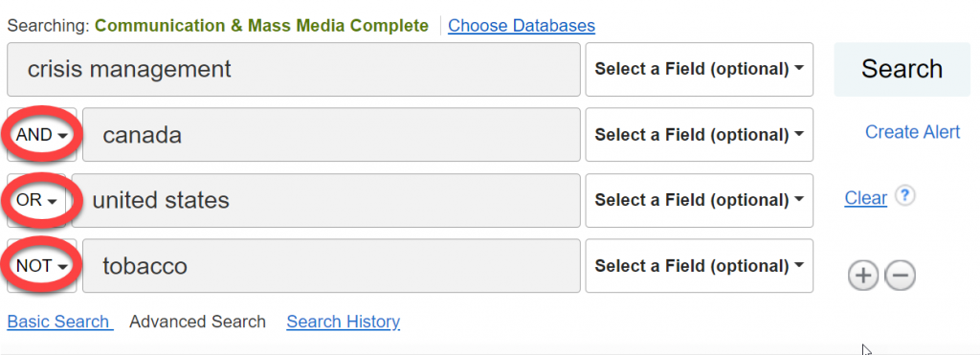Open Search History

click(344, 322)
